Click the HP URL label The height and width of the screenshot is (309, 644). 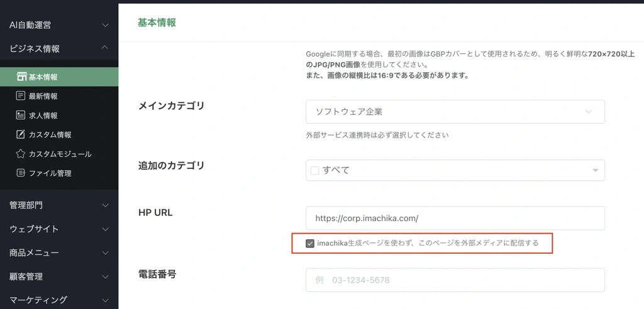[155, 213]
